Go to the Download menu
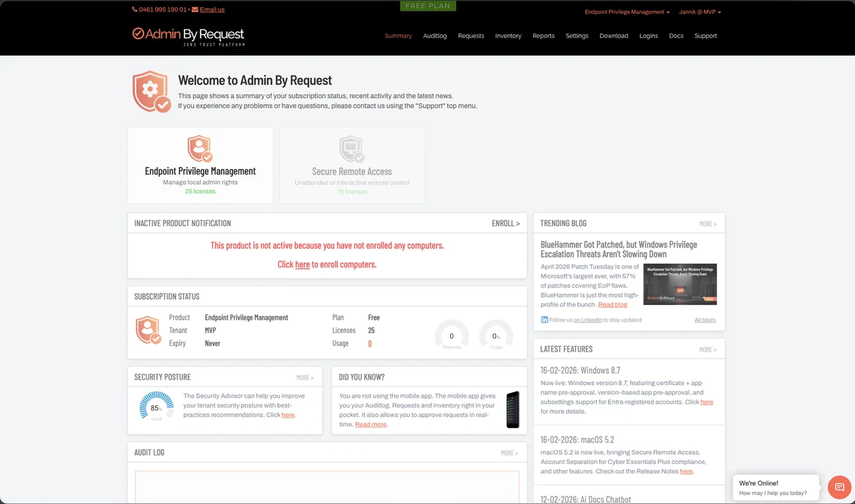Screen dimensions: 855x504 click(x=614, y=36)
